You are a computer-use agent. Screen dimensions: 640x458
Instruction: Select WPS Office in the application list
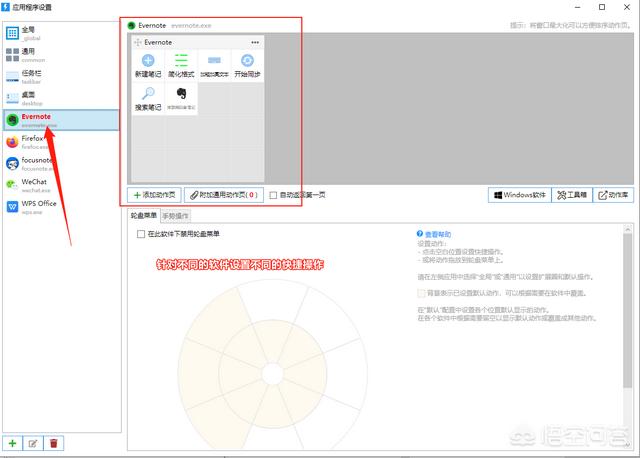61,207
